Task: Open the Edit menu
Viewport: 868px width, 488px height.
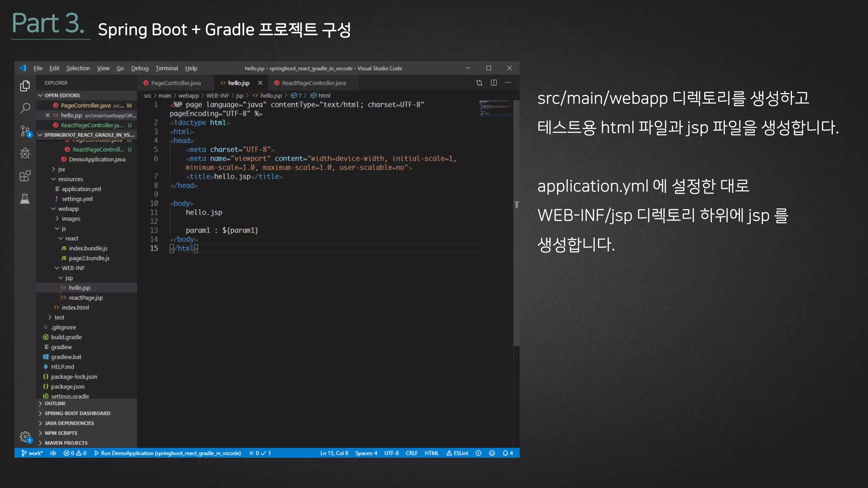Action: click(x=54, y=68)
